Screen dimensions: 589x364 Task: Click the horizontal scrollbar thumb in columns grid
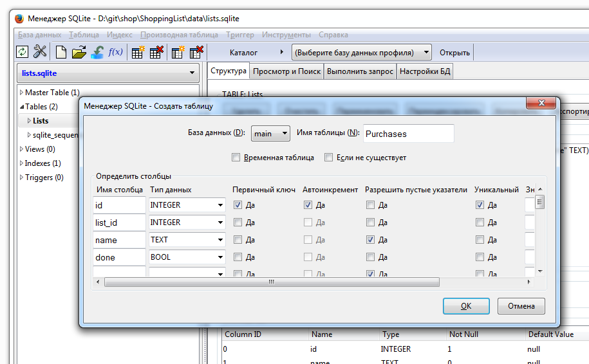coord(272,282)
